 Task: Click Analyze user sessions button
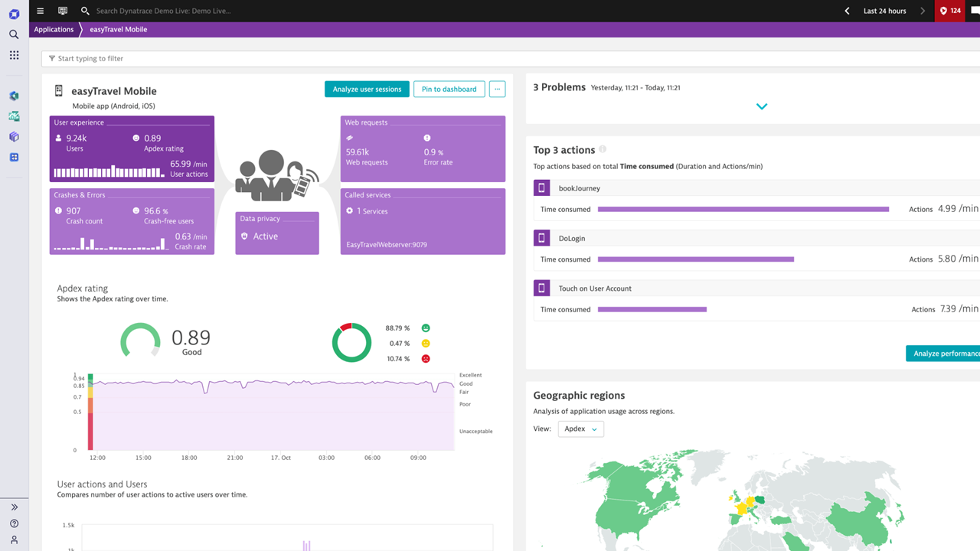[x=367, y=90]
